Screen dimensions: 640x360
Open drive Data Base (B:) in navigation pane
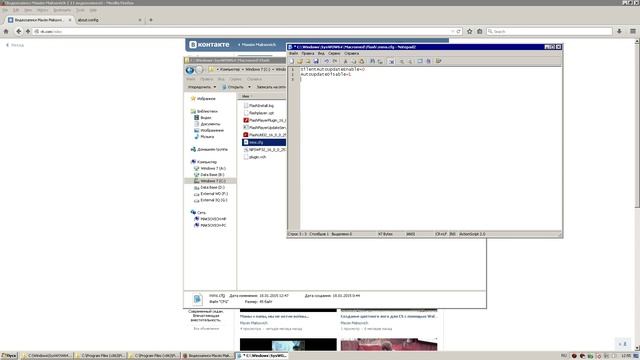tap(209, 175)
